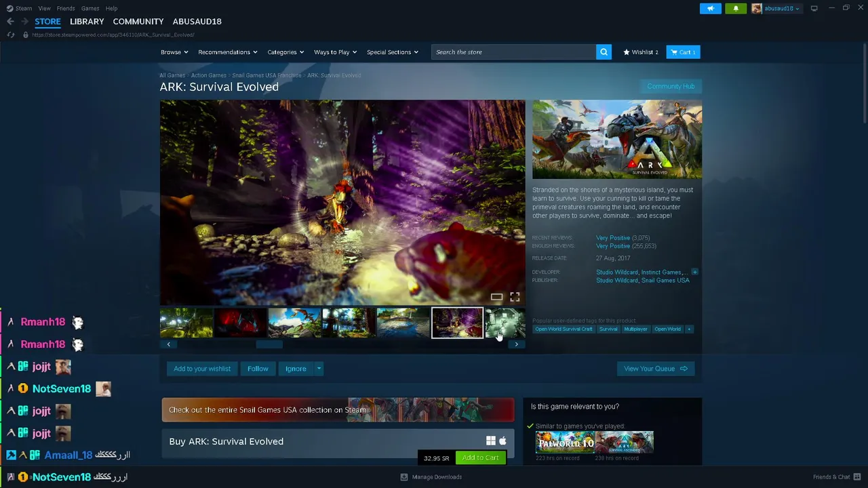Click the Manage Downloads icon
This screenshot has height=488, width=868.
pos(404,477)
